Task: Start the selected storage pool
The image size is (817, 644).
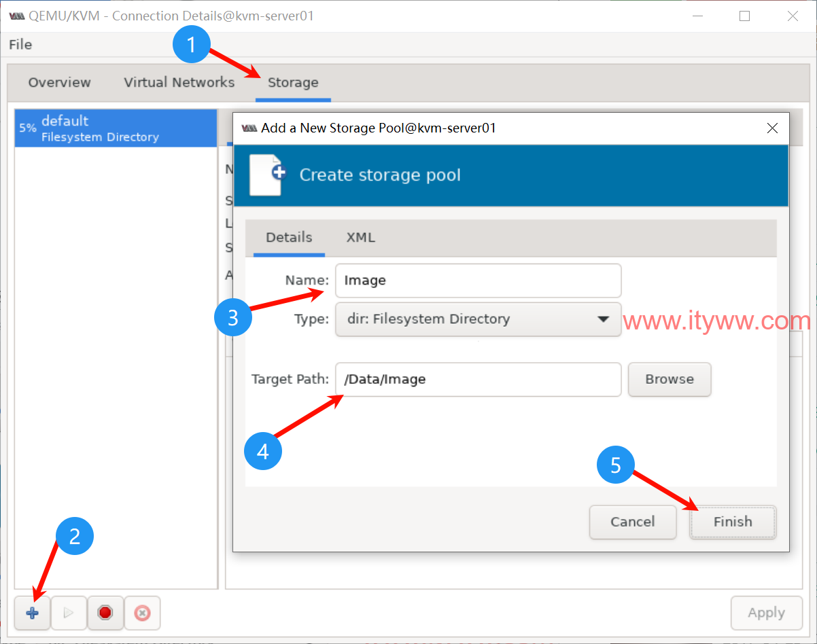Action: (x=68, y=613)
